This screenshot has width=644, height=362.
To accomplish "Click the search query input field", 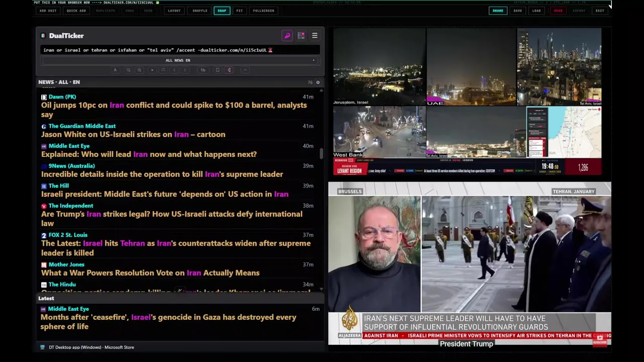I will tap(180, 50).
